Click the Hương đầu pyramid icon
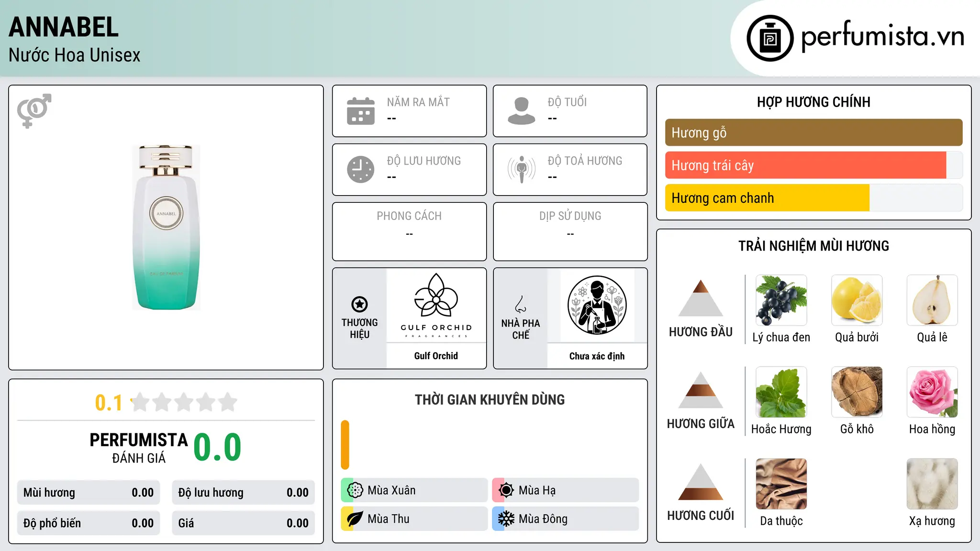Image resolution: width=980 pixels, height=551 pixels. point(701,298)
